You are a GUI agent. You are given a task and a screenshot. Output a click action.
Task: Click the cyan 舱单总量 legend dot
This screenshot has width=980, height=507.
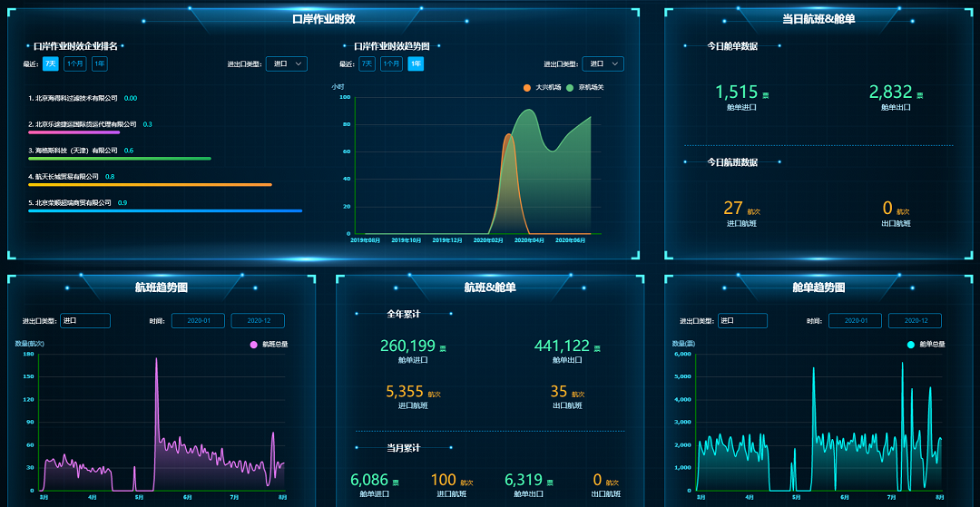click(910, 345)
